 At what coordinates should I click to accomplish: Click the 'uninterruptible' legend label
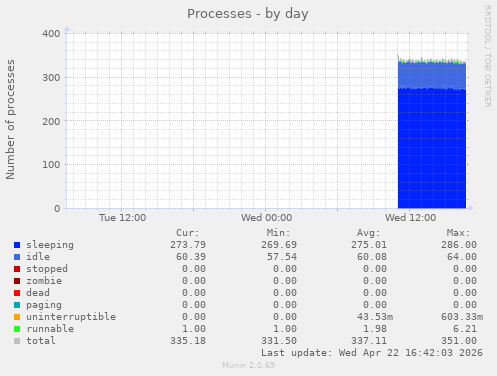point(71,317)
